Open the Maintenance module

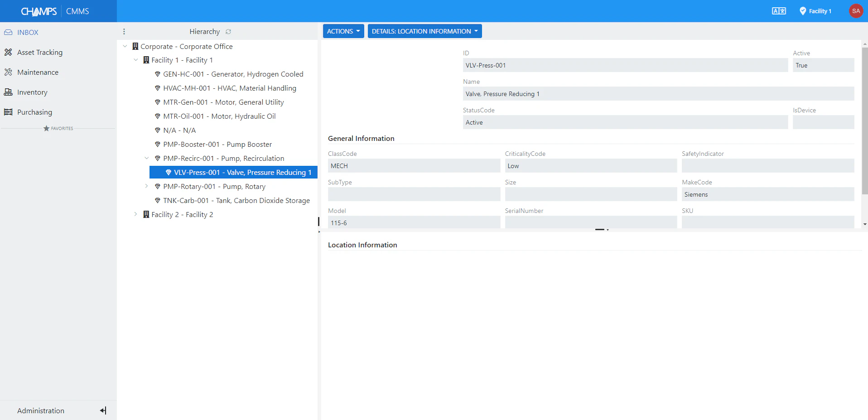38,72
